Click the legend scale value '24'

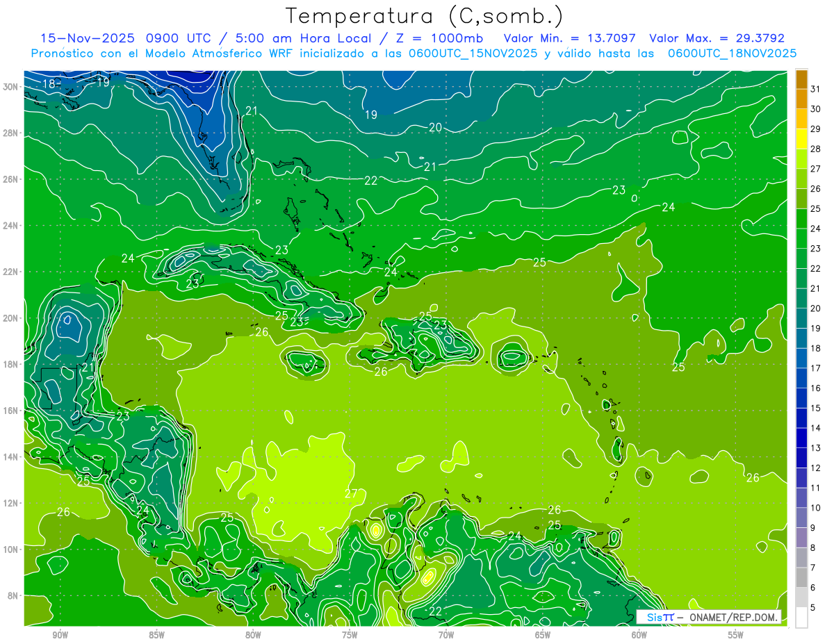(815, 229)
